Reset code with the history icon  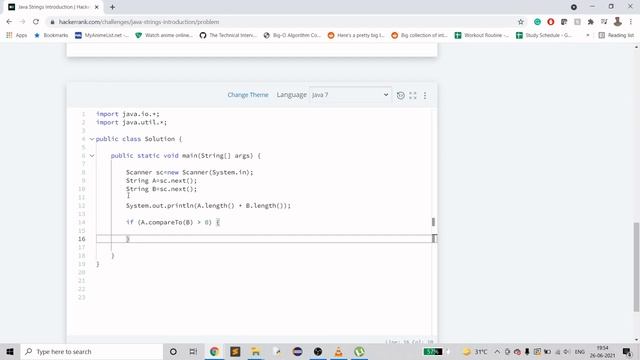coord(400,95)
